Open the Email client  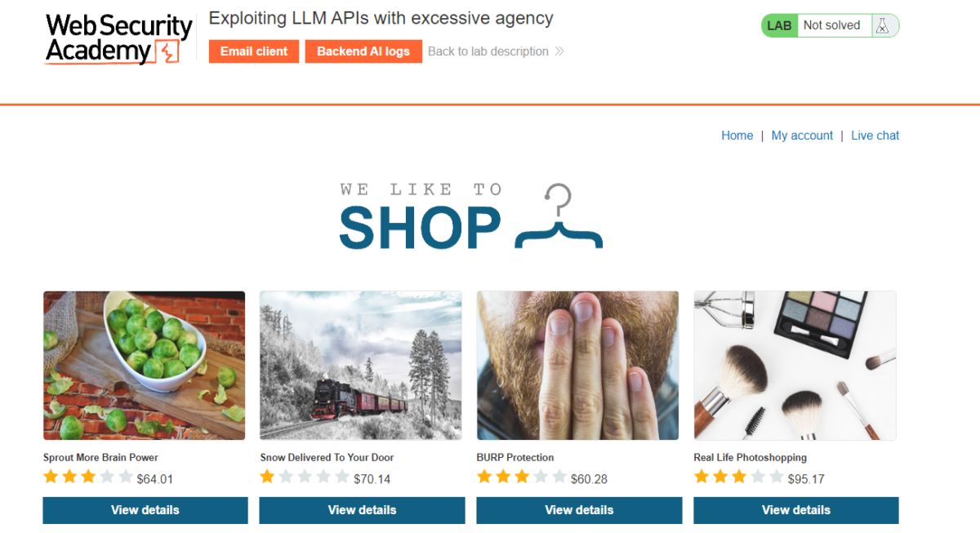tap(254, 51)
